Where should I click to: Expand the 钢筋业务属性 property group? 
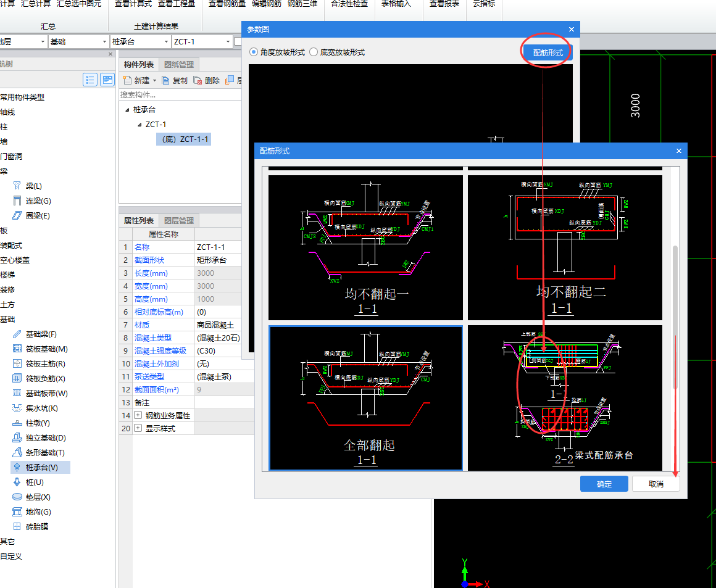pyautogui.click(x=138, y=415)
